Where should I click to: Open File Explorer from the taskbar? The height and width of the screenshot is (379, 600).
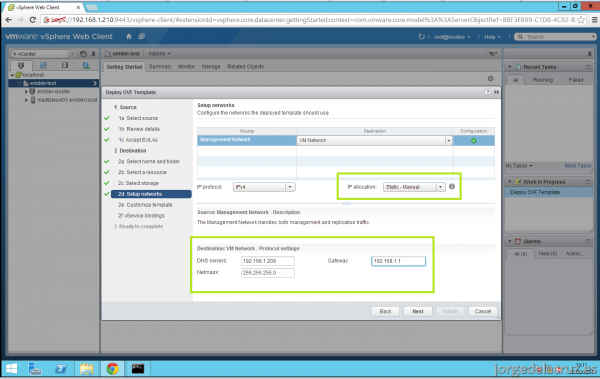[x=86, y=369]
